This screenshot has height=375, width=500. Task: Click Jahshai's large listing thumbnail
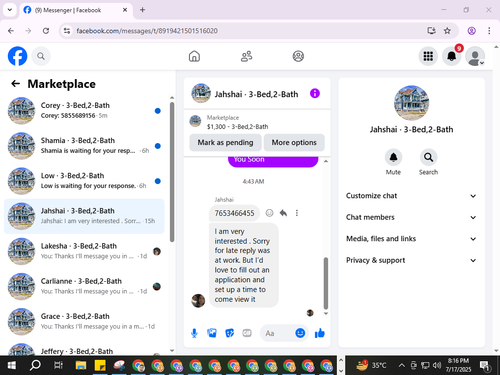[411, 103]
